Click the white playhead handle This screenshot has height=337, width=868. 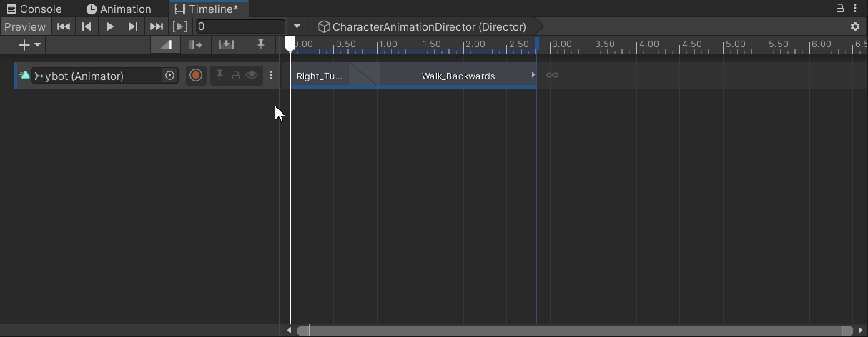290,44
